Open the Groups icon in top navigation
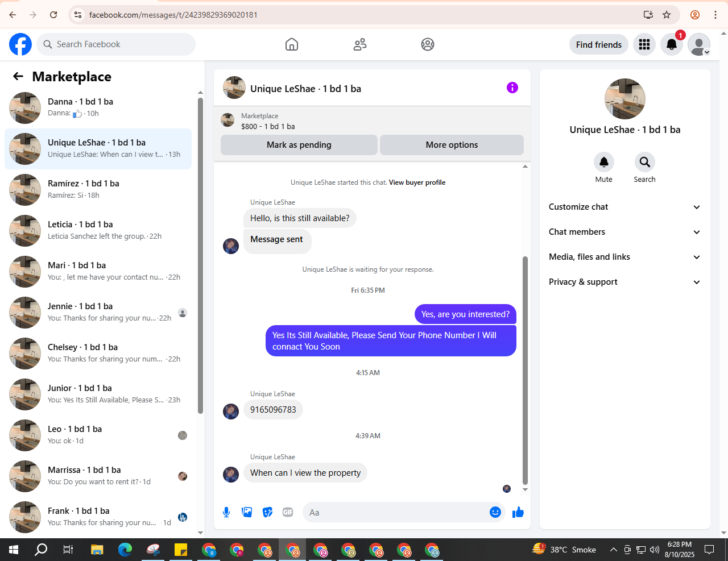728x561 pixels. (x=428, y=44)
